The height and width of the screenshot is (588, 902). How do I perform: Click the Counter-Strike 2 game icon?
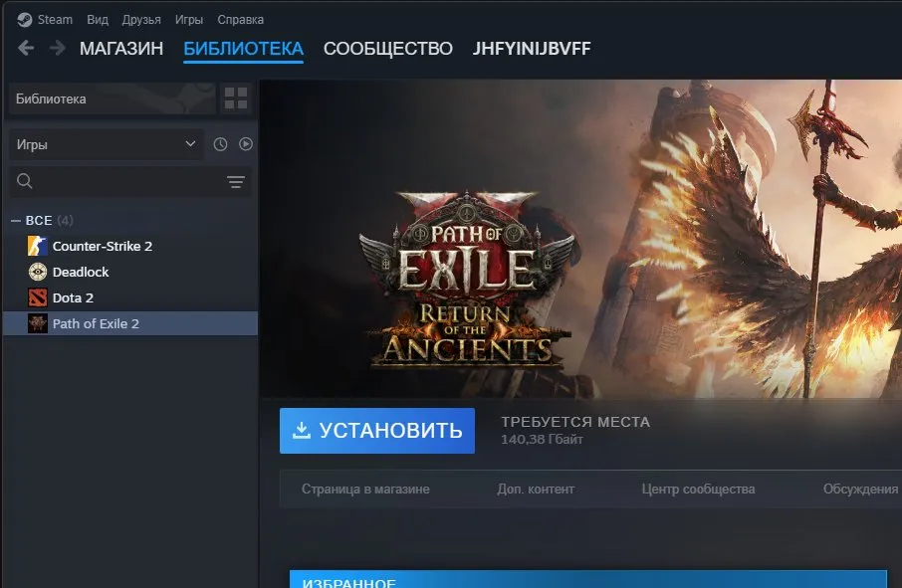point(38,246)
